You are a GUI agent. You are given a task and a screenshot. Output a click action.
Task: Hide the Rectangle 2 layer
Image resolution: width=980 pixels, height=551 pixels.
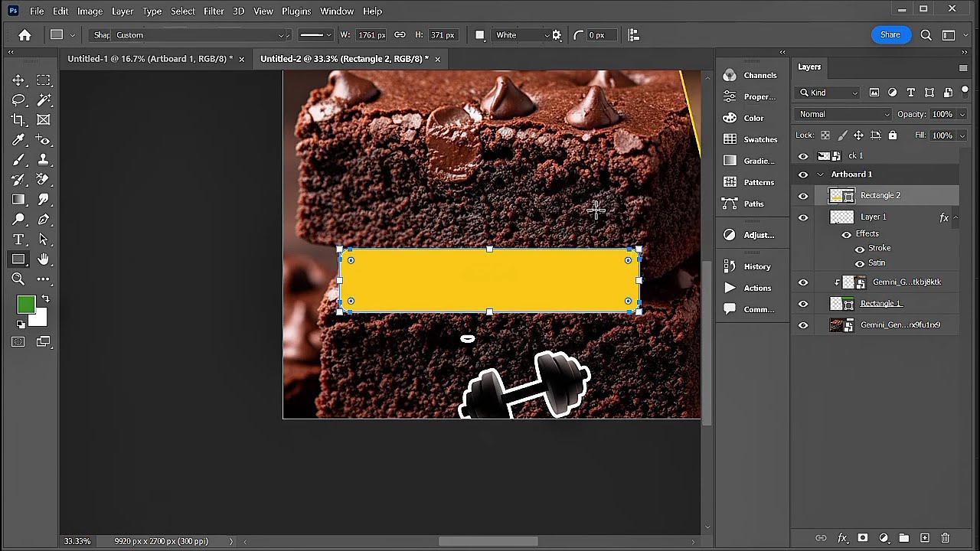[x=803, y=196]
